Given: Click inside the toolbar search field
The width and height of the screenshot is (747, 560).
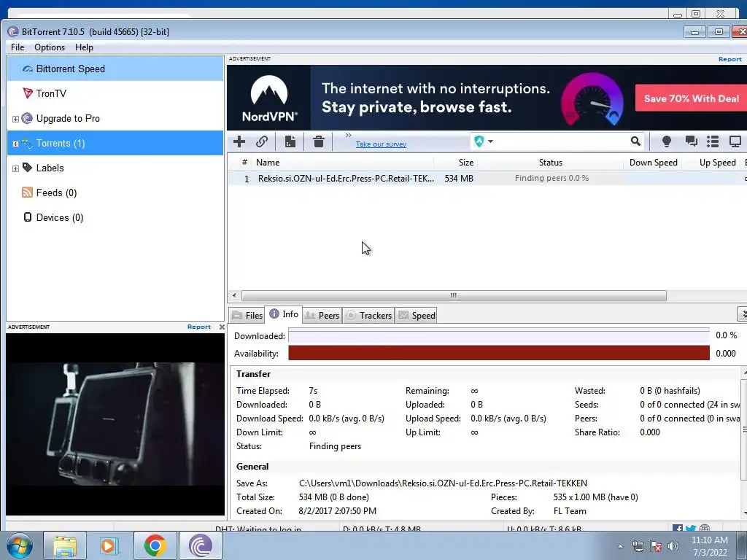Looking at the screenshot, I should (x=562, y=141).
